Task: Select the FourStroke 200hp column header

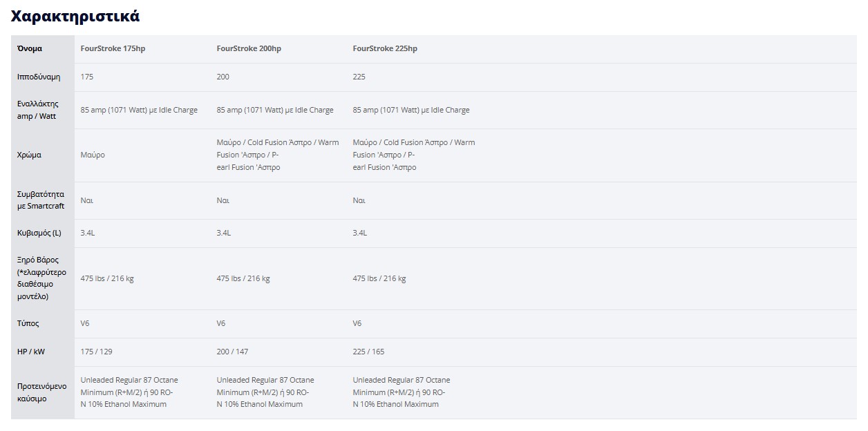Action: point(249,49)
